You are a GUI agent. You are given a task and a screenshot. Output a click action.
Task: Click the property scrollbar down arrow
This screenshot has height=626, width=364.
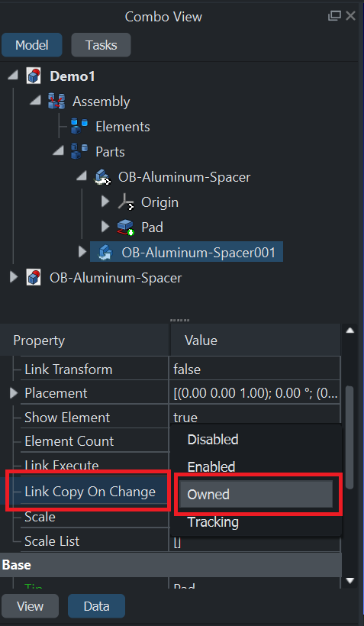(x=350, y=580)
